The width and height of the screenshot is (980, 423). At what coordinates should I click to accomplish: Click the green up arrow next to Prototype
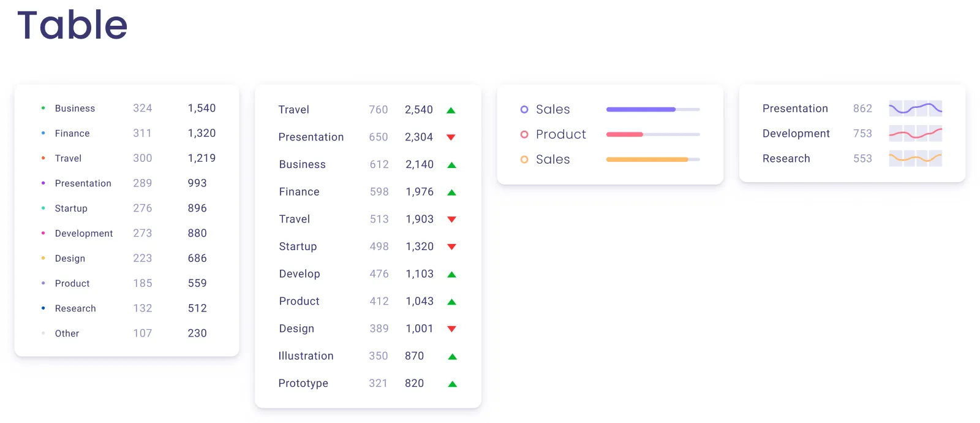point(452,384)
